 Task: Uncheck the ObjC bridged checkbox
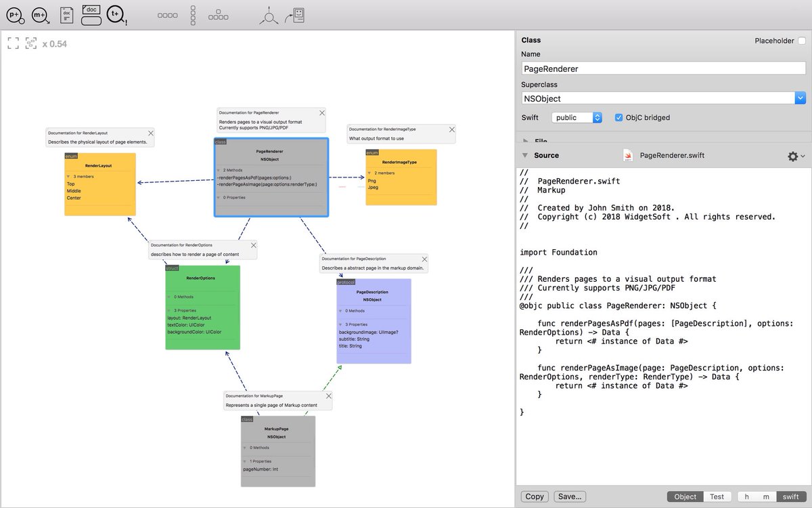[618, 117]
